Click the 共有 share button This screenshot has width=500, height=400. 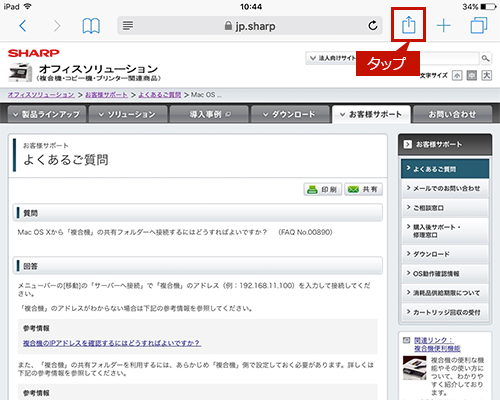click(x=363, y=189)
